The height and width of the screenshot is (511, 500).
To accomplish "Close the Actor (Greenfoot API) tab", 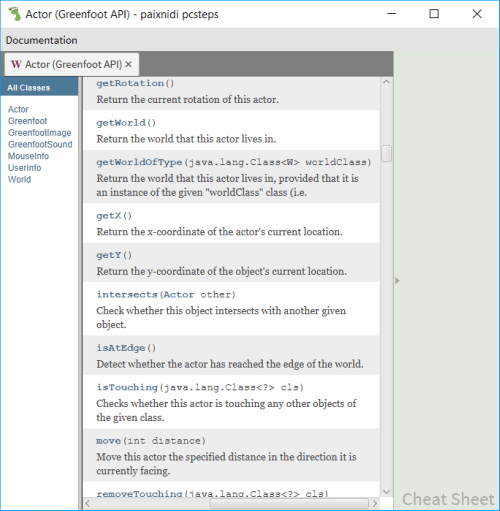I will [128, 64].
